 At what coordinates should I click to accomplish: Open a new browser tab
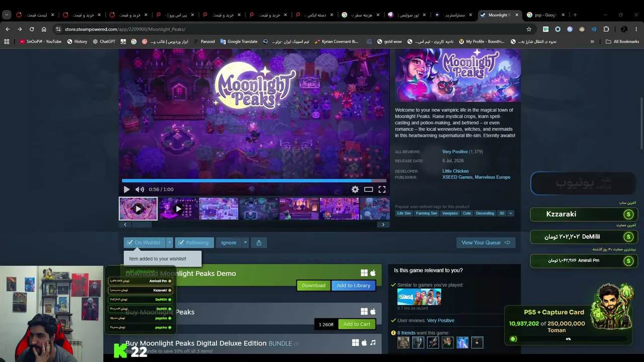click(x=575, y=15)
